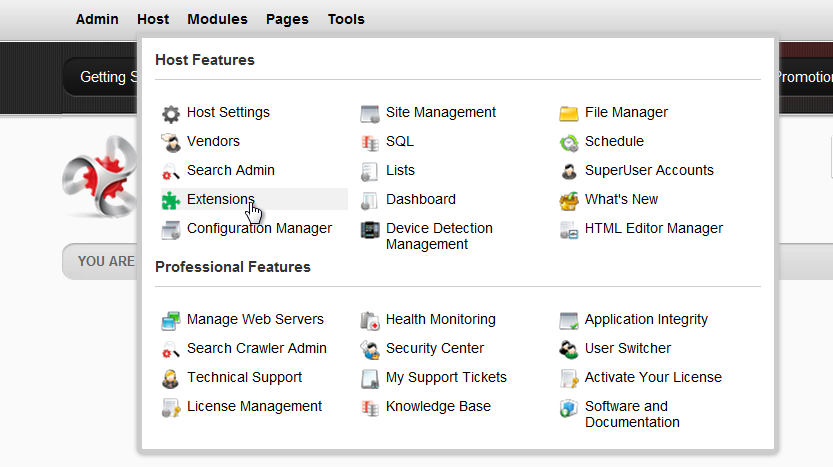Click the green Extensions puzzle icon
The height and width of the screenshot is (467, 833).
[x=171, y=200]
